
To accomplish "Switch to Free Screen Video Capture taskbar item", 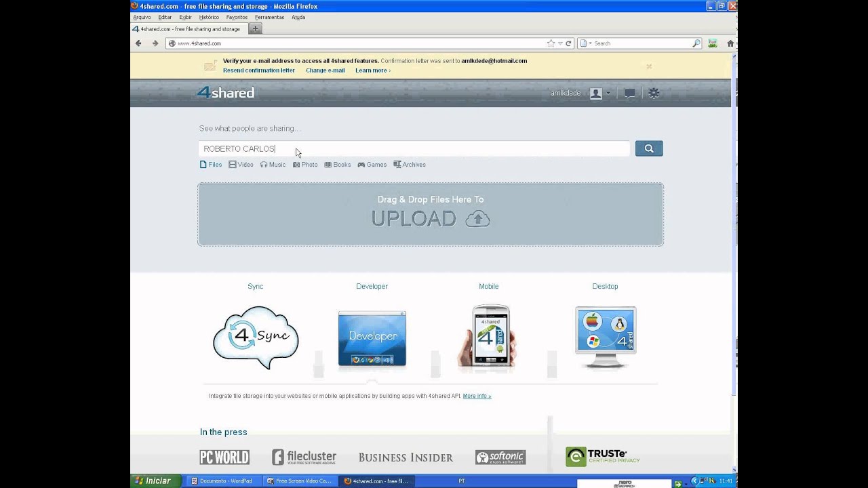I will pos(301,481).
